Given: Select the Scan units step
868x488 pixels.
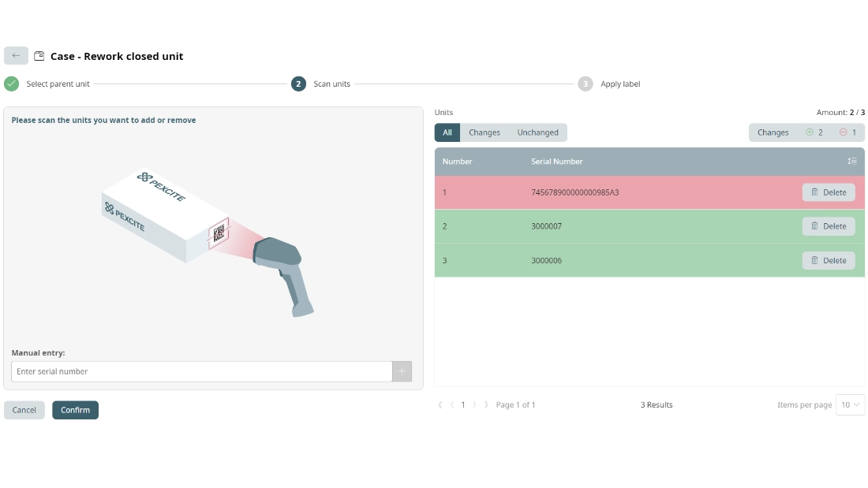Looking at the screenshot, I should pyautogui.click(x=298, y=84).
